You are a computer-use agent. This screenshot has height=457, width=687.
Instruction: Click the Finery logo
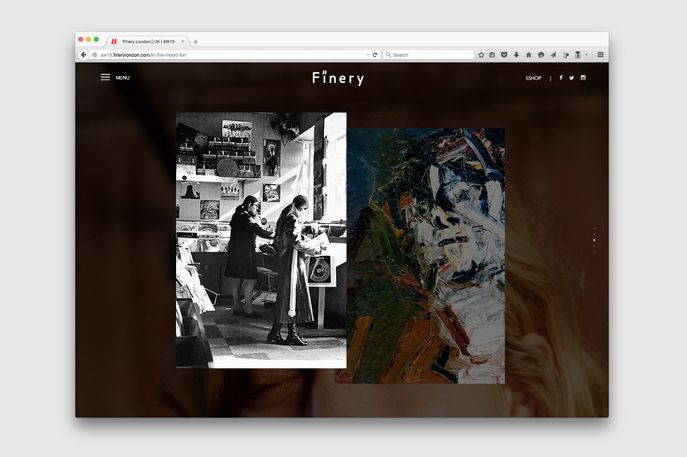(x=337, y=78)
